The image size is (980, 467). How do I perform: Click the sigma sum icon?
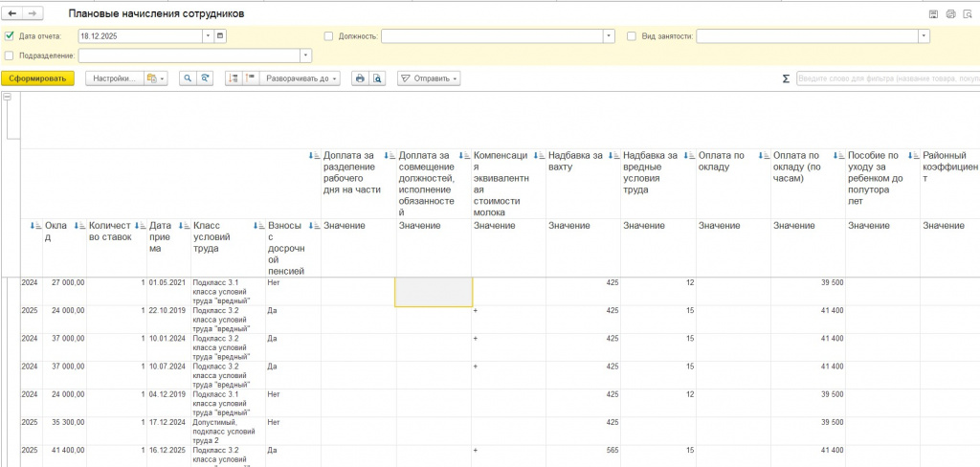pos(786,78)
